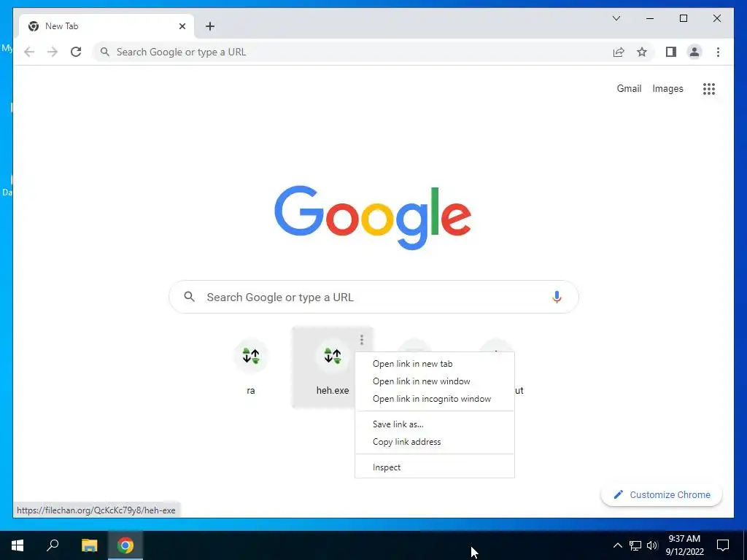Focus the Google search box
This screenshot has height=560, width=747.
373,297
